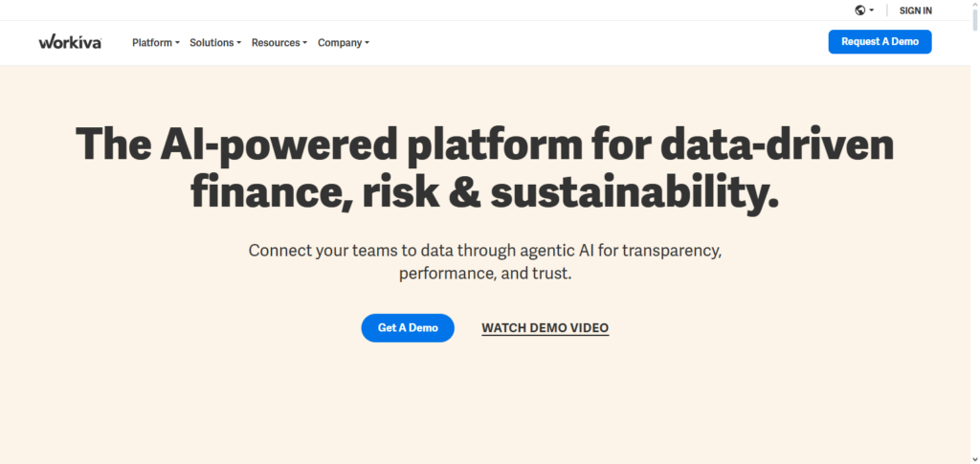Image resolution: width=980 pixels, height=464 pixels.
Task: Click the caret next to Platform
Action: click(x=178, y=43)
